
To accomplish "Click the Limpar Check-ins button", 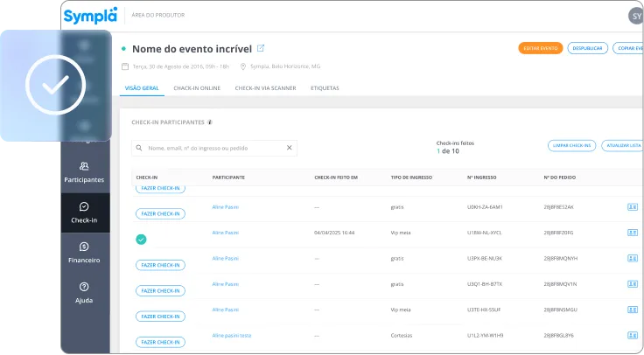I will pos(570,145).
